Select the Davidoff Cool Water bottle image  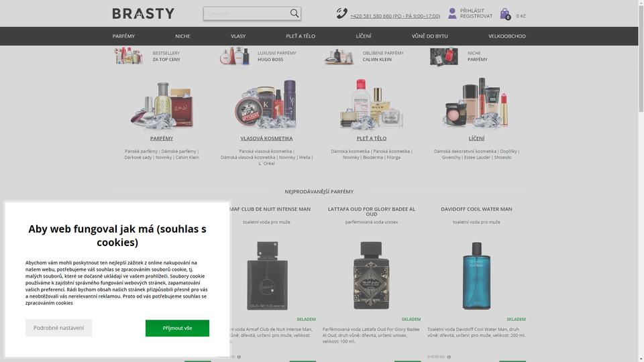coord(476,276)
